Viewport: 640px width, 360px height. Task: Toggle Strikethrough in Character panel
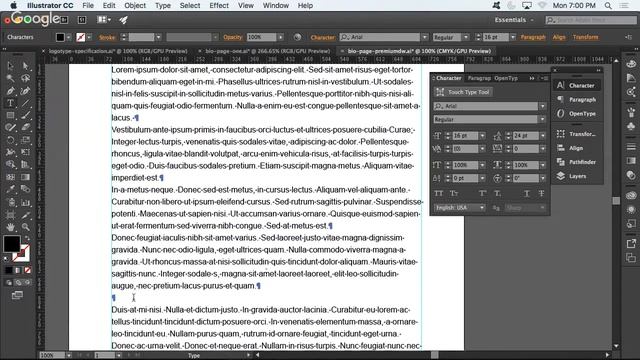coord(541,193)
